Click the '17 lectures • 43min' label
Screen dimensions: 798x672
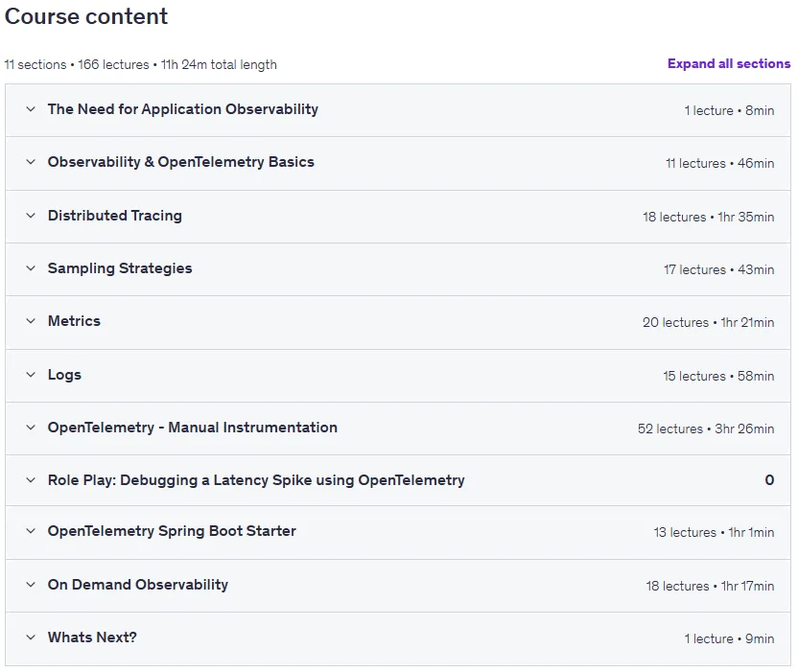tap(719, 269)
